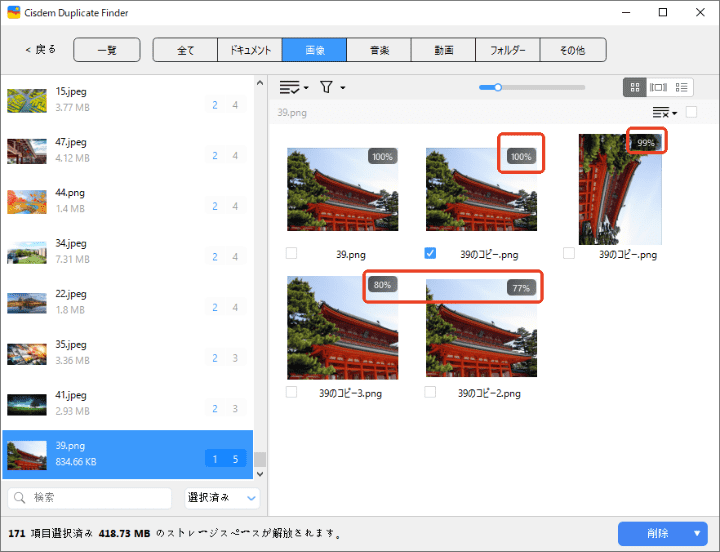Click the search magnifier icon

(x=21, y=497)
